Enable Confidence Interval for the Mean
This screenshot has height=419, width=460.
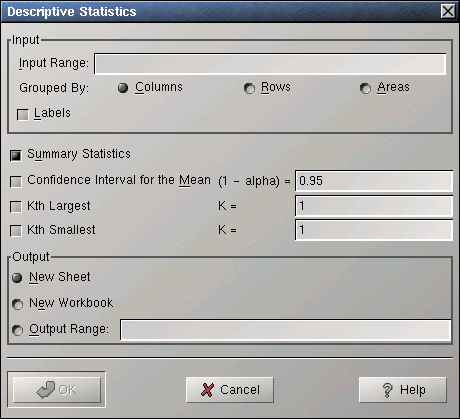click(16, 182)
